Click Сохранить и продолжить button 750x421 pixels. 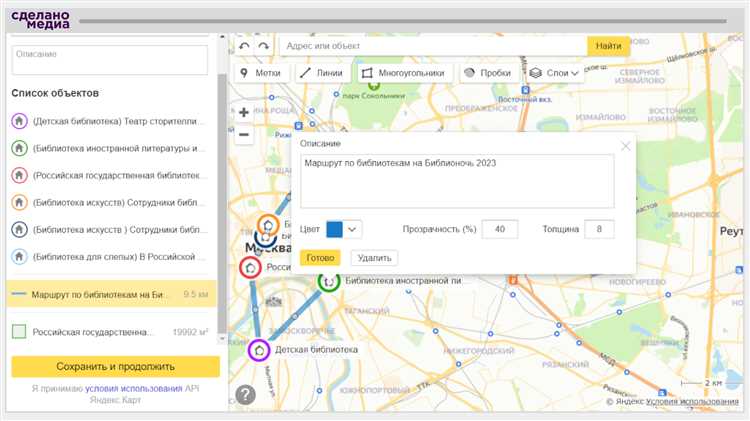click(x=115, y=366)
